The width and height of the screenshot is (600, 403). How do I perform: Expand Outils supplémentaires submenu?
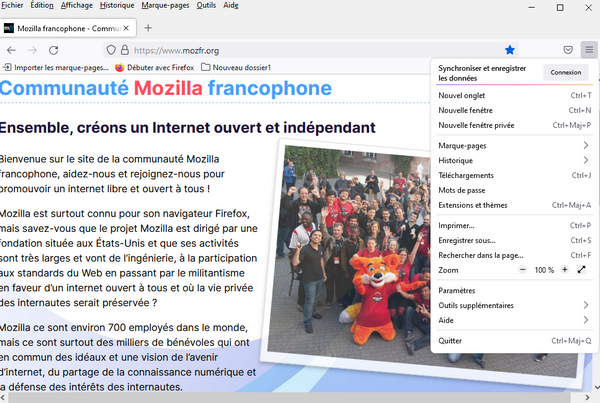coord(514,305)
